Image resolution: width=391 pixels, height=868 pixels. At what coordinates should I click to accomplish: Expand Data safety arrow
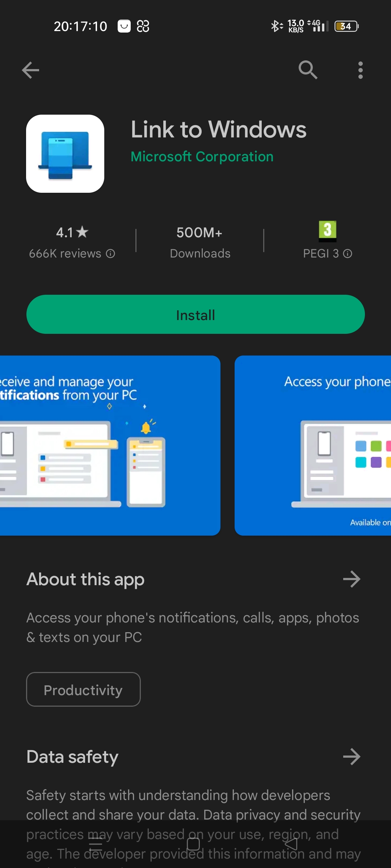click(352, 757)
